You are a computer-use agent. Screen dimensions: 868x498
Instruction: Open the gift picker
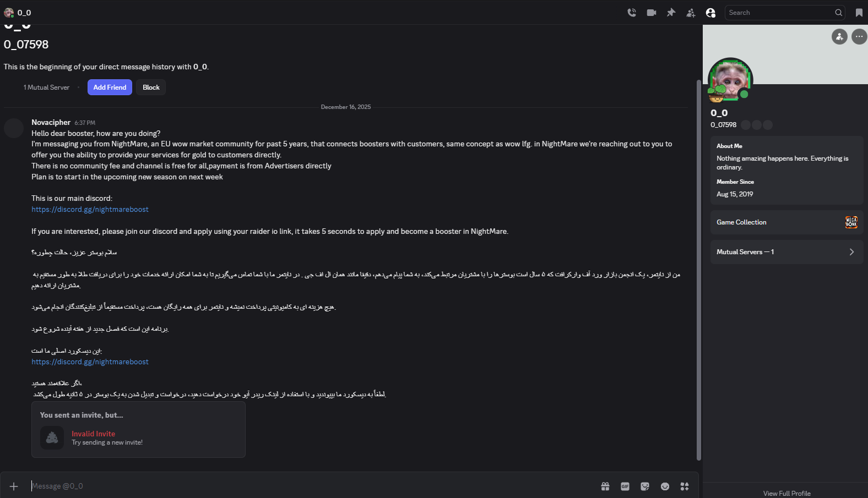tap(605, 486)
